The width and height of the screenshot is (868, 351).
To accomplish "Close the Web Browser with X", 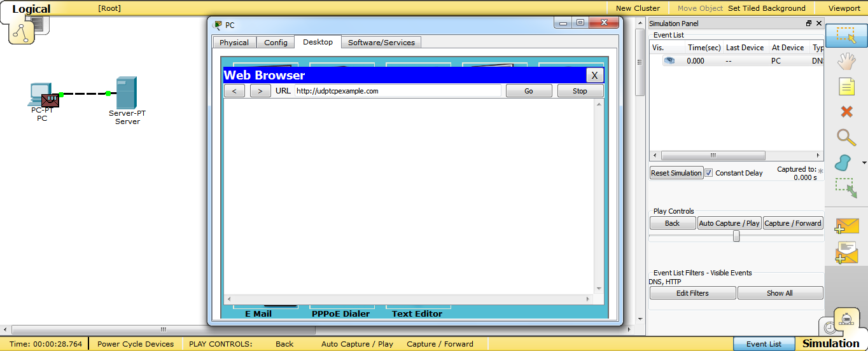I will tap(594, 75).
